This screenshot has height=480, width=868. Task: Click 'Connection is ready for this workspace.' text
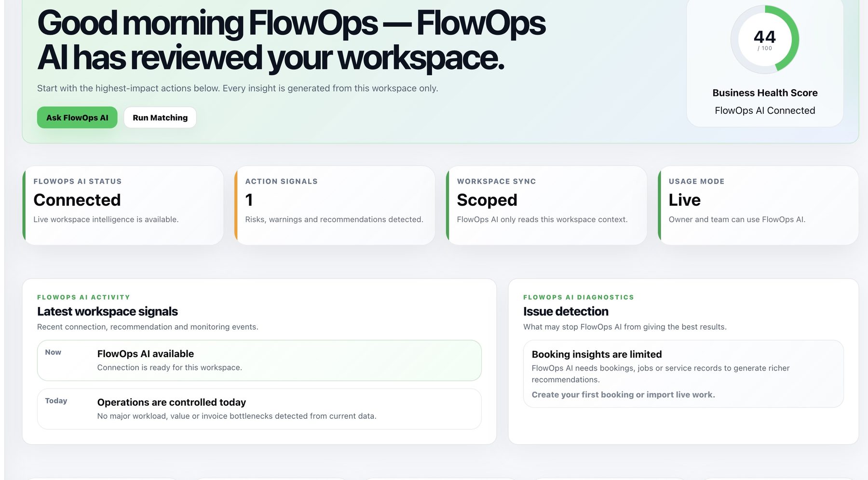[x=170, y=368]
